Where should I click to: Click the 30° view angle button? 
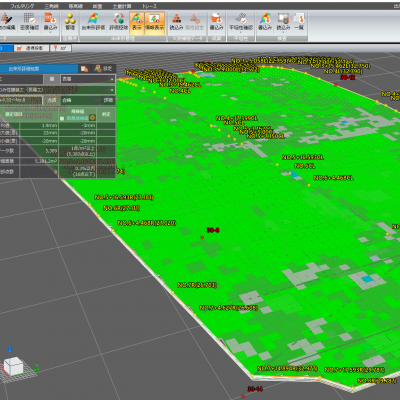[60, 48]
